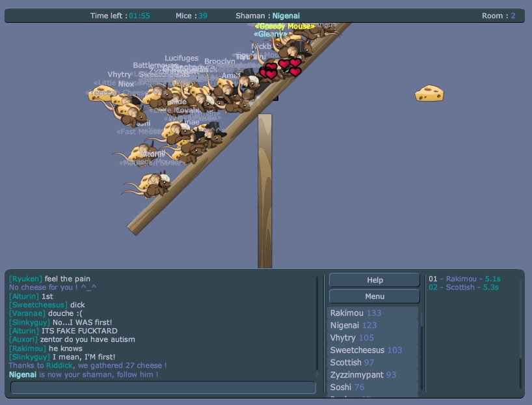Click the Help button
This screenshot has width=532, height=405.
click(x=374, y=280)
